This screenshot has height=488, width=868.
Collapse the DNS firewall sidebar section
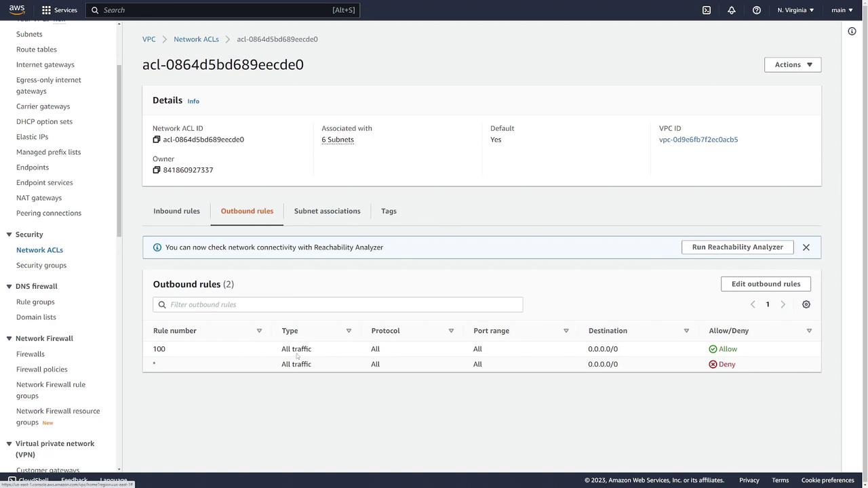9,287
